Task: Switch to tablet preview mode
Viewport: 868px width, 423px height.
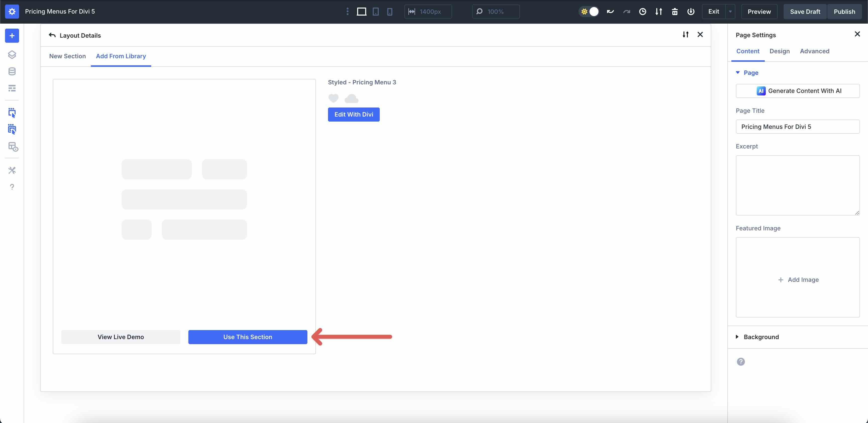Action: coord(375,11)
